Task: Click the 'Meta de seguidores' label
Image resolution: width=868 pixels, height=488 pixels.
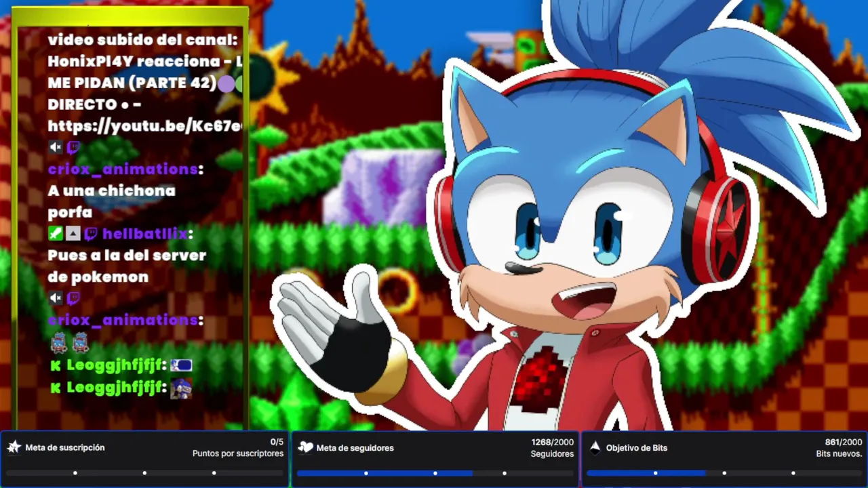Action: coord(355,447)
